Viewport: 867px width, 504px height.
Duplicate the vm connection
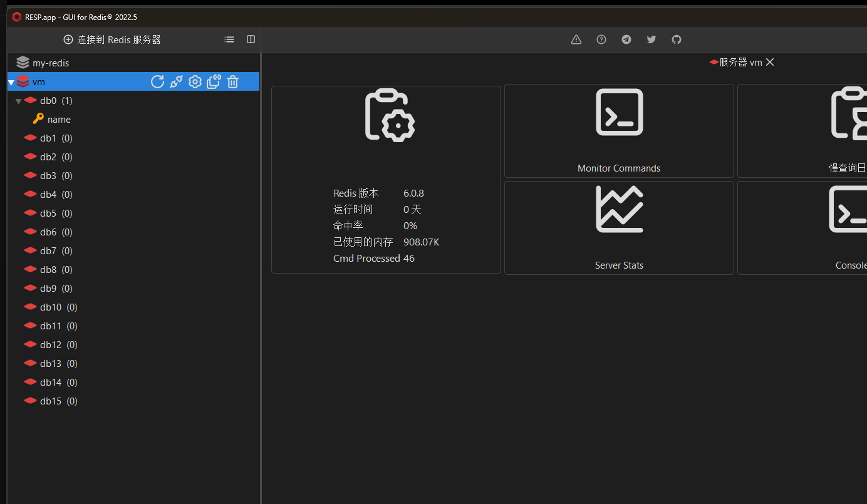coord(214,81)
